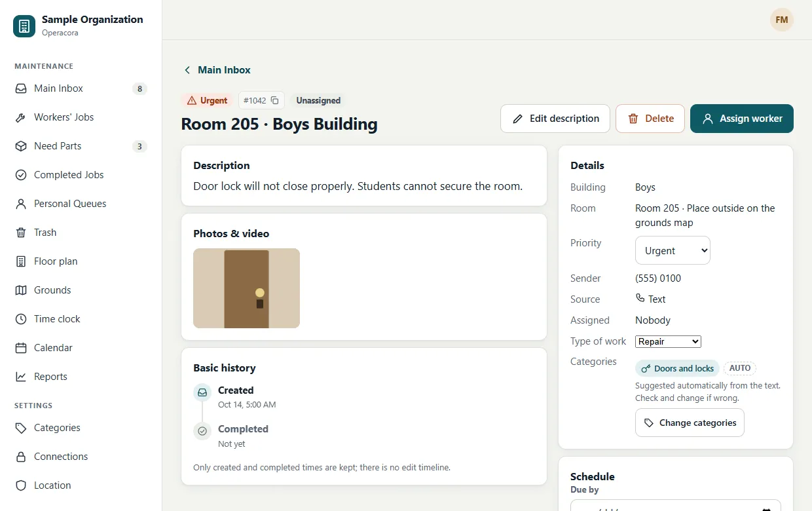Open the Grounds page
This screenshot has height=511, width=812.
click(x=81, y=290)
